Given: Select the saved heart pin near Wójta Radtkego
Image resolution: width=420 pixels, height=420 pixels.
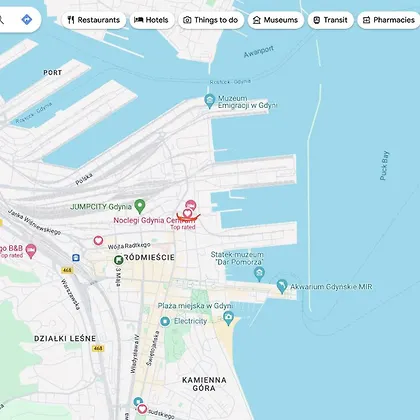Looking at the screenshot, I should click(x=98, y=240).
